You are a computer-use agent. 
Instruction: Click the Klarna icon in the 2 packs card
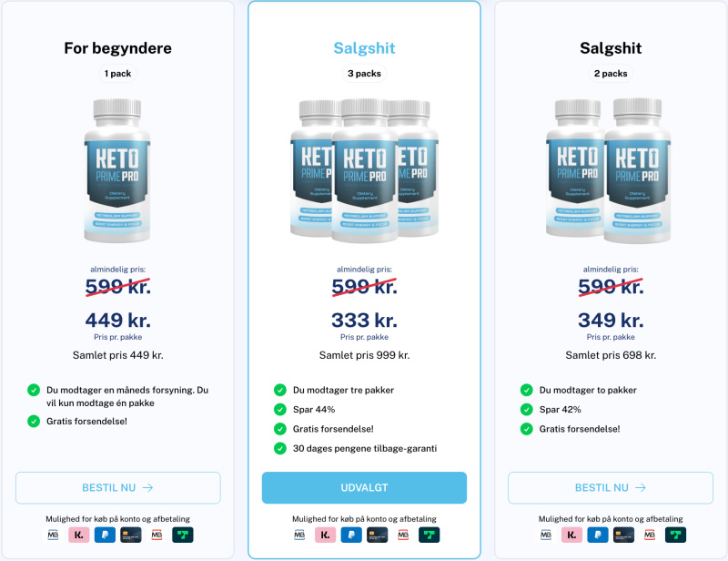click(571, 535)
